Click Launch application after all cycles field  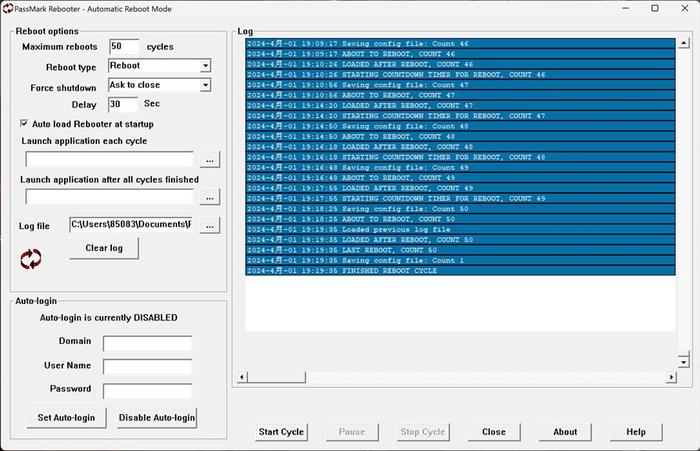(x=110, y=197)
